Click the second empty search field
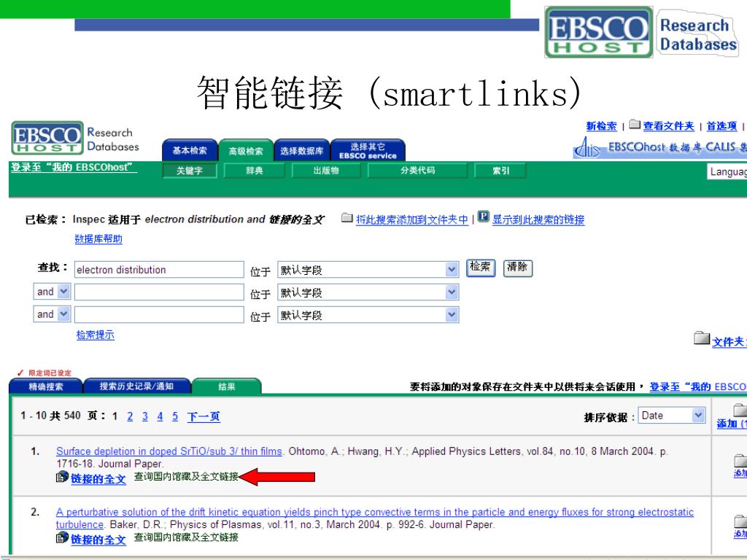The height and width of the screenshot is (560, 747). pyautogui.click(x=159, y=292)
